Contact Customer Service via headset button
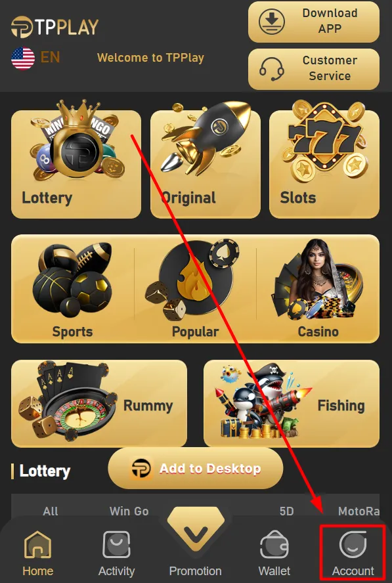Screen dimensions: 392x583 [x=314, y=69]
